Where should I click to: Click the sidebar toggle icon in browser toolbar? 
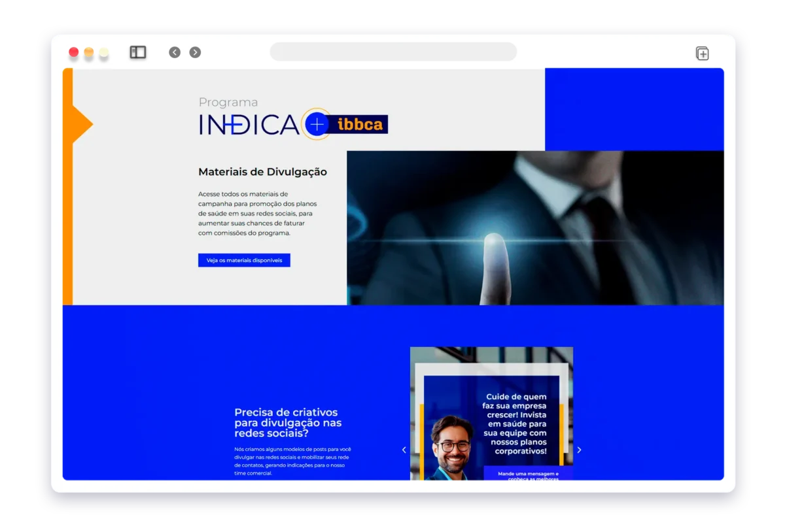138,52
